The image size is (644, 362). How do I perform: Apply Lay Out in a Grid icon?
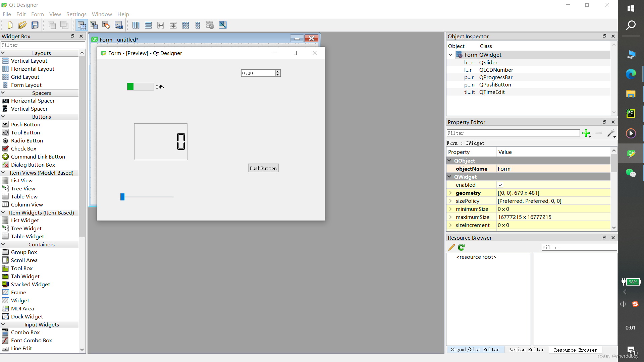tap(185, 25)
